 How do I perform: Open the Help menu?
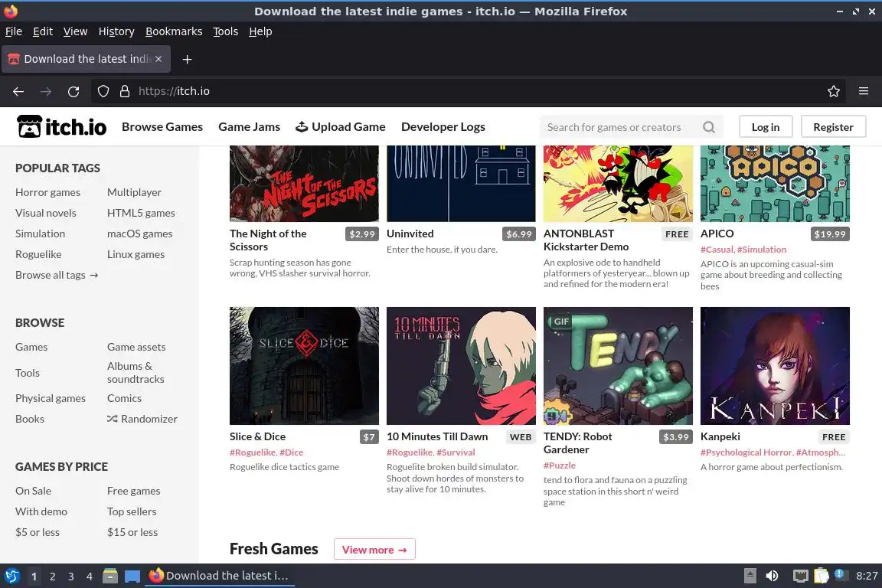(260, 31)
